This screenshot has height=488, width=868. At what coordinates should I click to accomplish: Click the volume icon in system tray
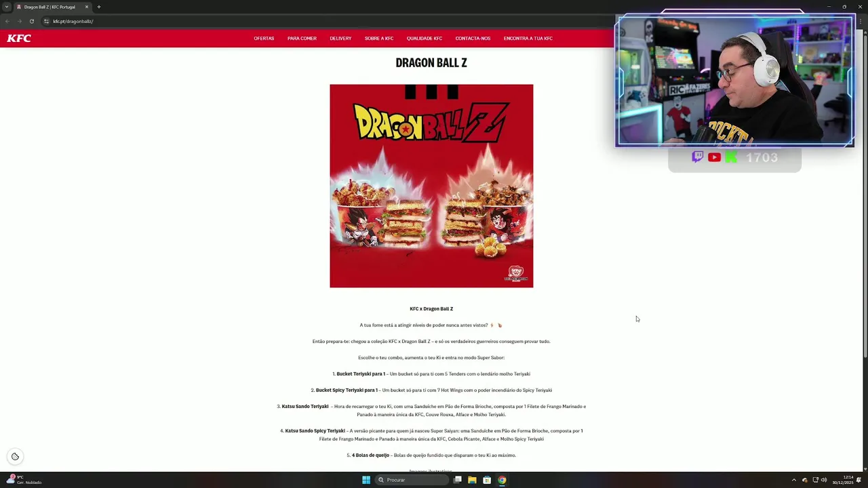tap(824, 480)
